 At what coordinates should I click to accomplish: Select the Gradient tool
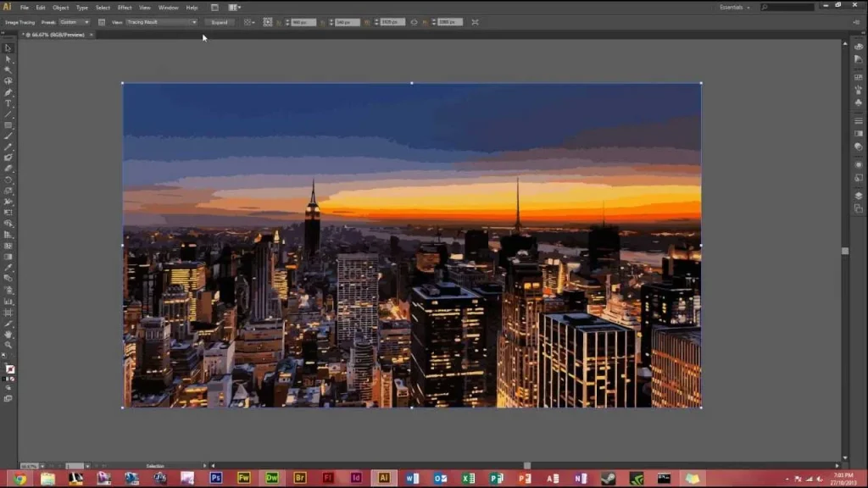[x=8, y=257]
